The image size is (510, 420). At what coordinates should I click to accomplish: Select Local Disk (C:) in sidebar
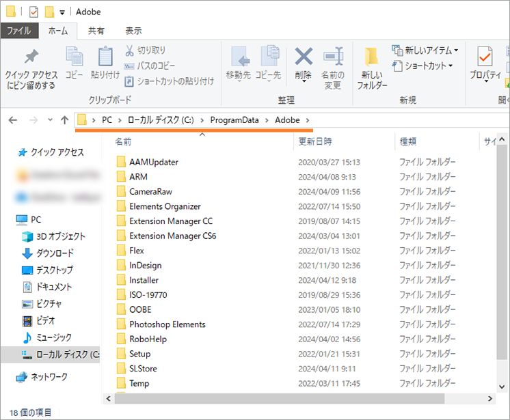tap(51, 354)
